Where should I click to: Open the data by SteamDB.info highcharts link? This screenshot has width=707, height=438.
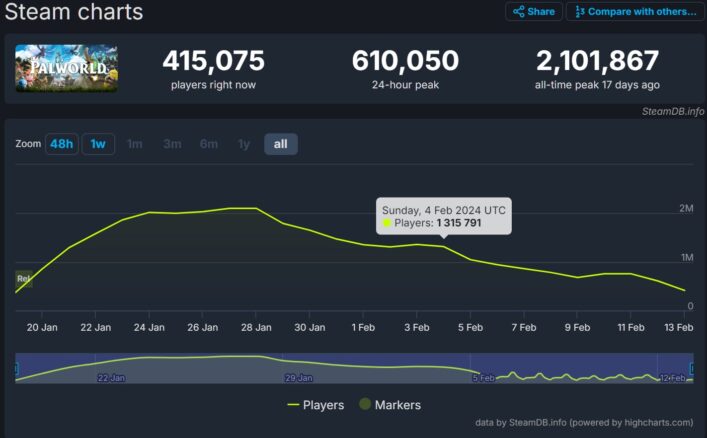pyautogui.click(x=584, y=423)
